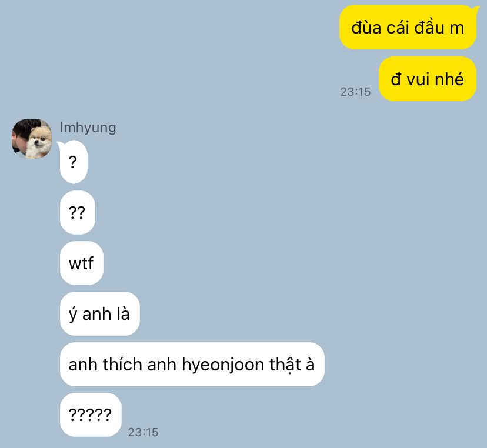487x448 pixels.
Task: Select the yellow "đ vui nhé" bubble
Action: [x=428, y=79]
